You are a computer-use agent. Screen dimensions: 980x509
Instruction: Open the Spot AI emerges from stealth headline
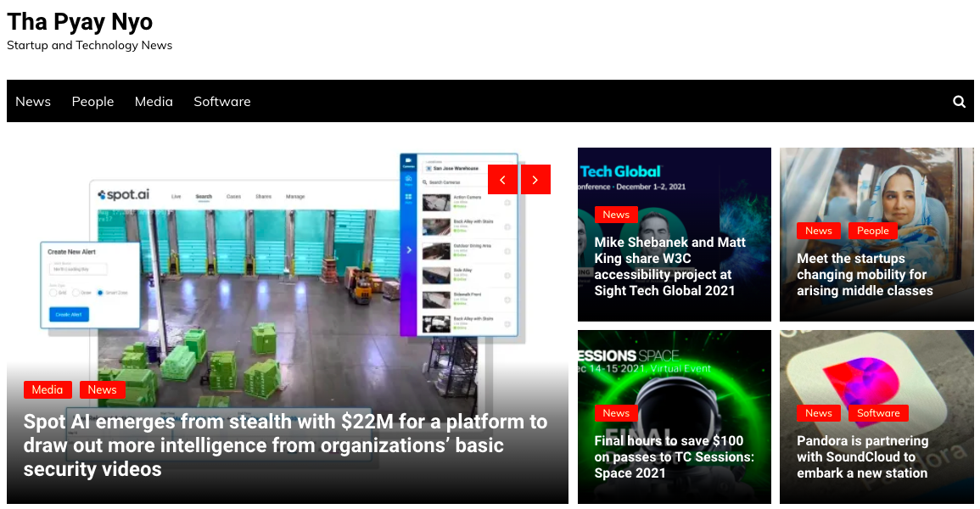[285, 445]
